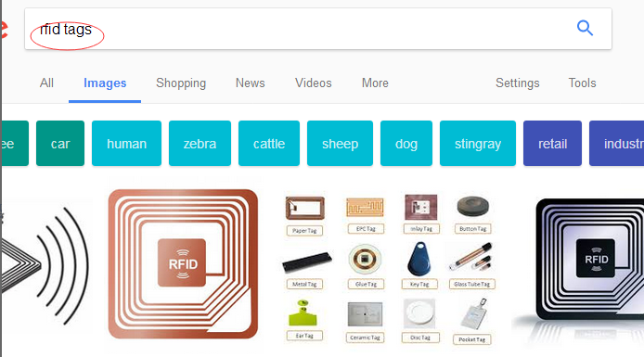Expand the More menu

[375, 83]
